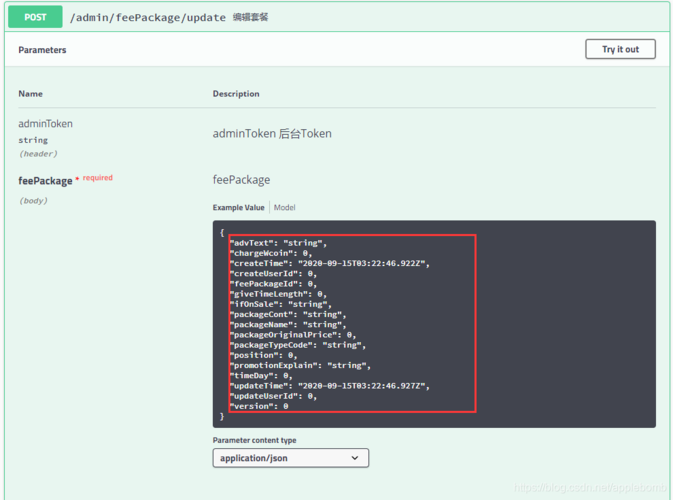Click the string type label under adminToken
Viewport: 673px width, 500px height.
pyautogui.click(x=33, y=140)
